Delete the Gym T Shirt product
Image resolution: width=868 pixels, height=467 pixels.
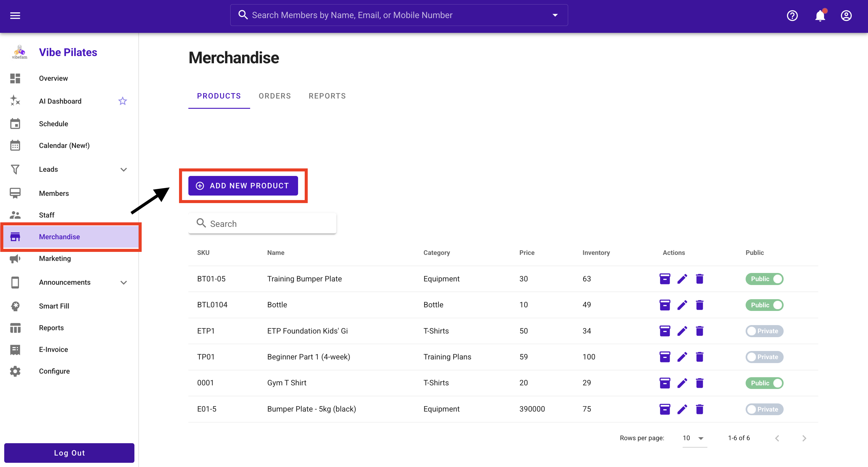(x=700, y=383)
